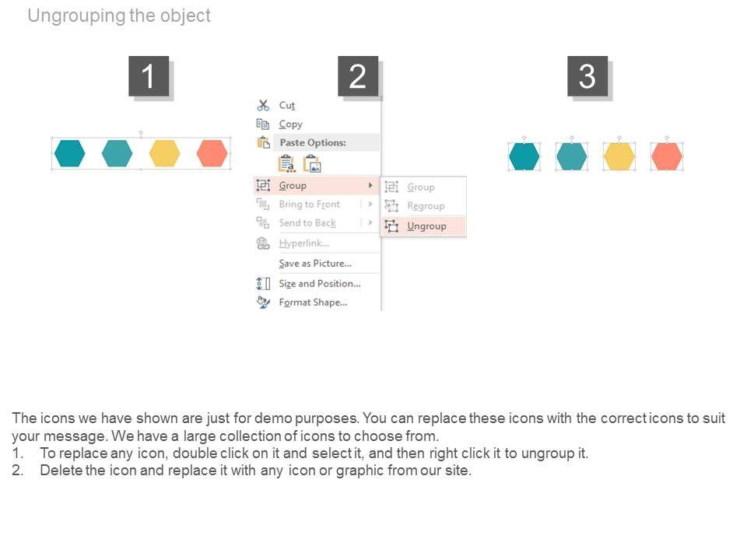Click the scissors Cut icon
Viewport: 747px width, 560px height.
pos(263,105)
